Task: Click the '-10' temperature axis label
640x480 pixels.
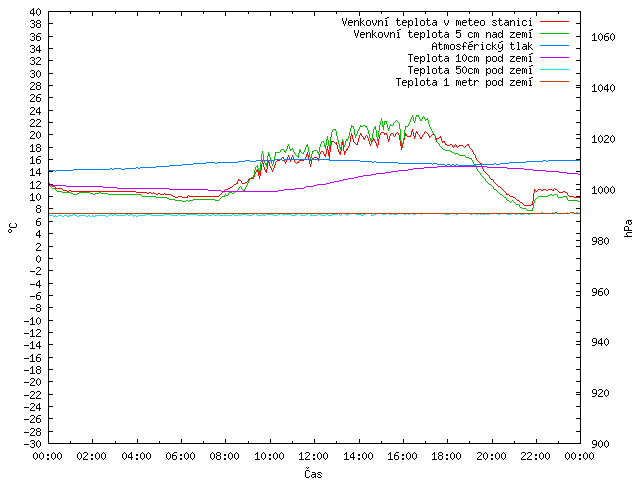Action: [x=32, y=321]
